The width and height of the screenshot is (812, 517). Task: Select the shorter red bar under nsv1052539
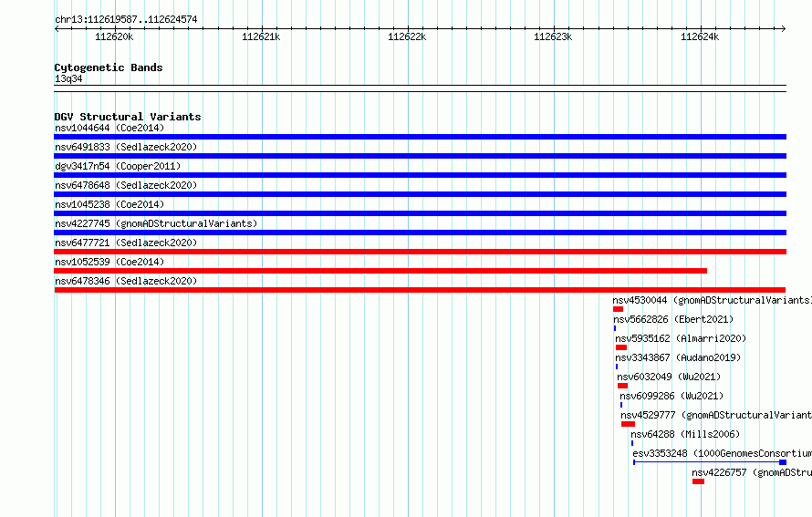point(380,271)
